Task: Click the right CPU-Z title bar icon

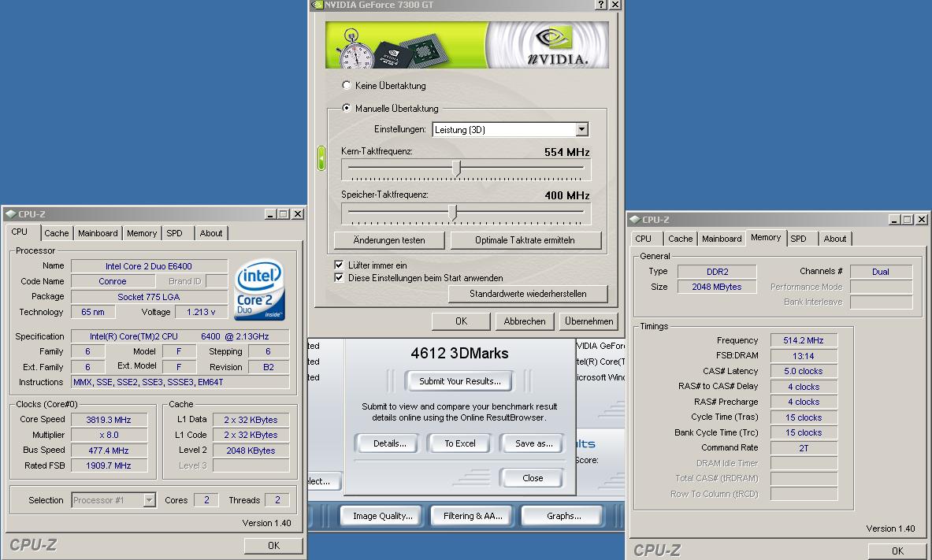Action: click(x=634, y=220)
